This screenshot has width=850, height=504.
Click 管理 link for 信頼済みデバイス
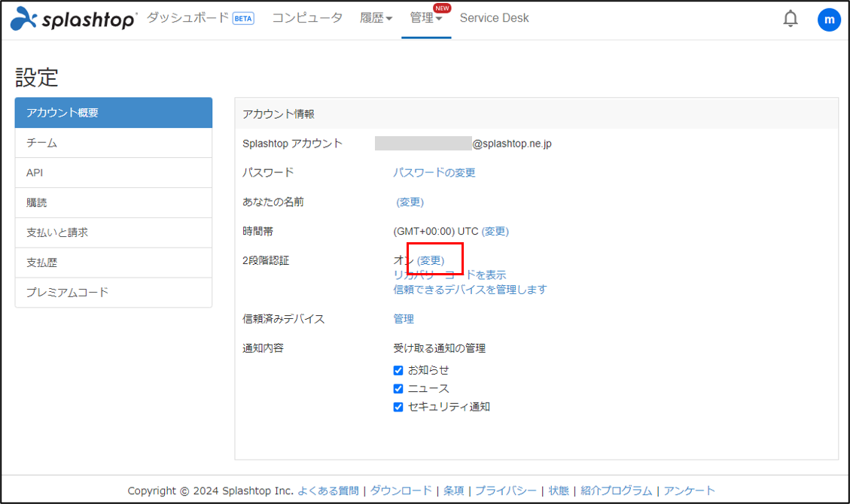(404, 319)
